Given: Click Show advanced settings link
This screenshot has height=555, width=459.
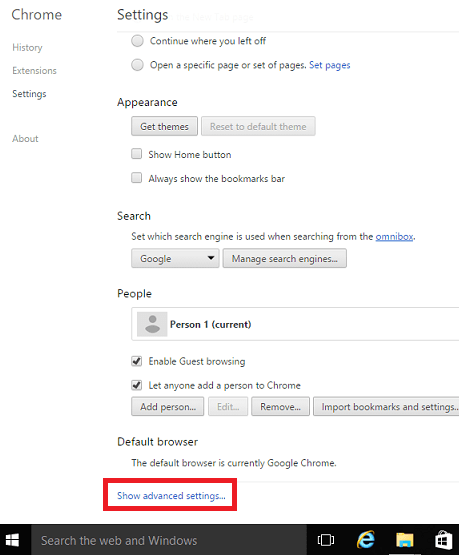Looking at the screenshot, I should (171, 496).
